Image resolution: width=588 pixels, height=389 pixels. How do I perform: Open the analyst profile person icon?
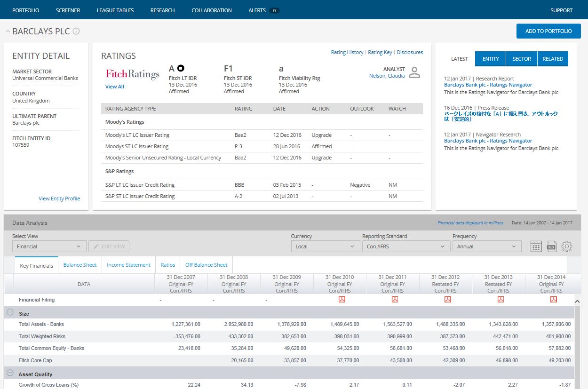click(414, 72)
